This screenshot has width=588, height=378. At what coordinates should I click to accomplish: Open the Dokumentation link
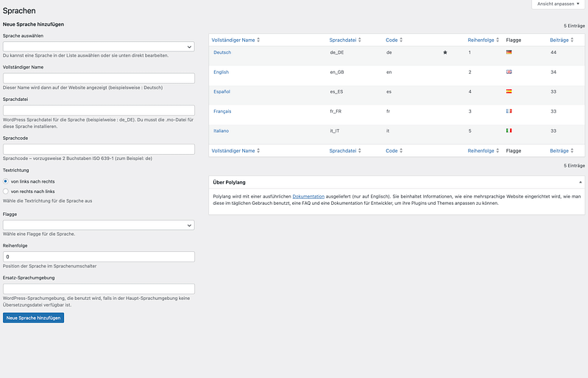click(x=308, y=197)
